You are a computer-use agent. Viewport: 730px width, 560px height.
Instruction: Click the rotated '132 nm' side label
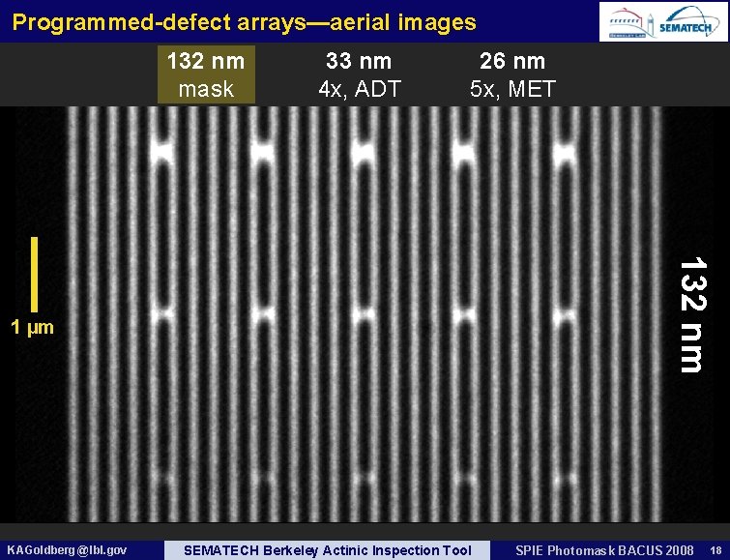pyautogui.click(x=693, y=314)
